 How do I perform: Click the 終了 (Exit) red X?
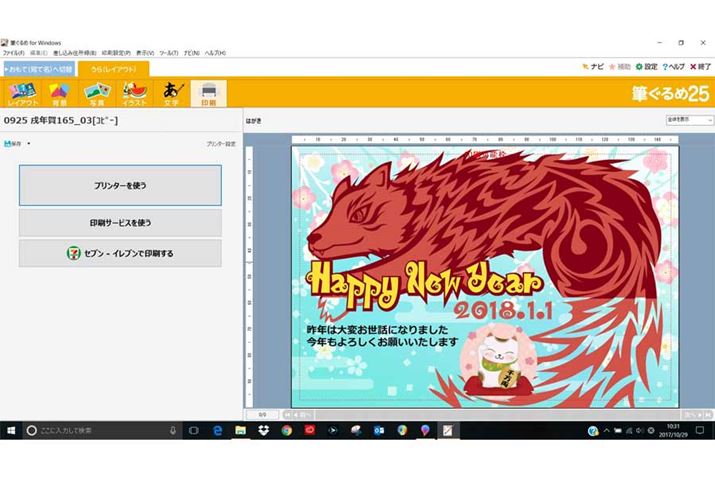point(700,67)
